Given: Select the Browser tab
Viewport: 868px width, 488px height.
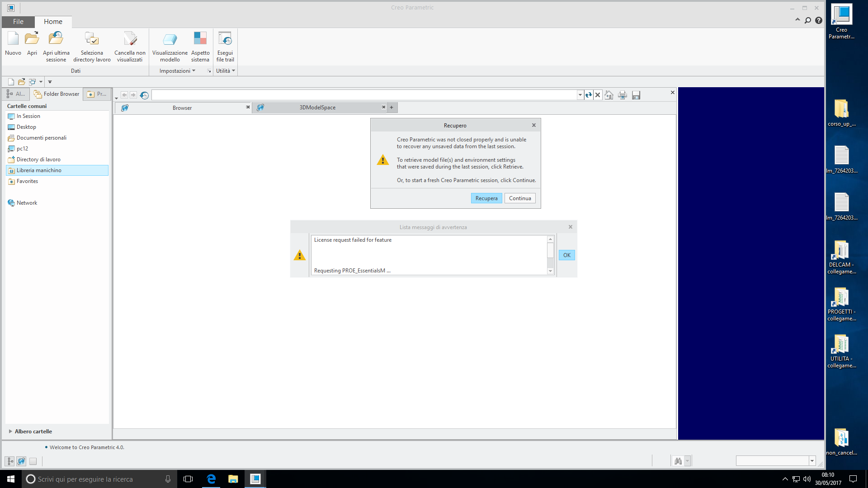Looking at the screenshot, I should pyautogui.click(x=182, y=108).
